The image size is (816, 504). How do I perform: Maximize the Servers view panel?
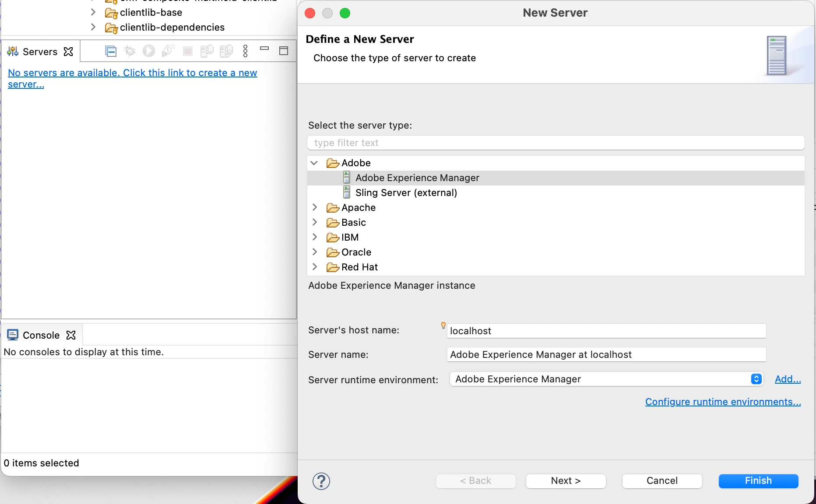(x=284, y=51)
